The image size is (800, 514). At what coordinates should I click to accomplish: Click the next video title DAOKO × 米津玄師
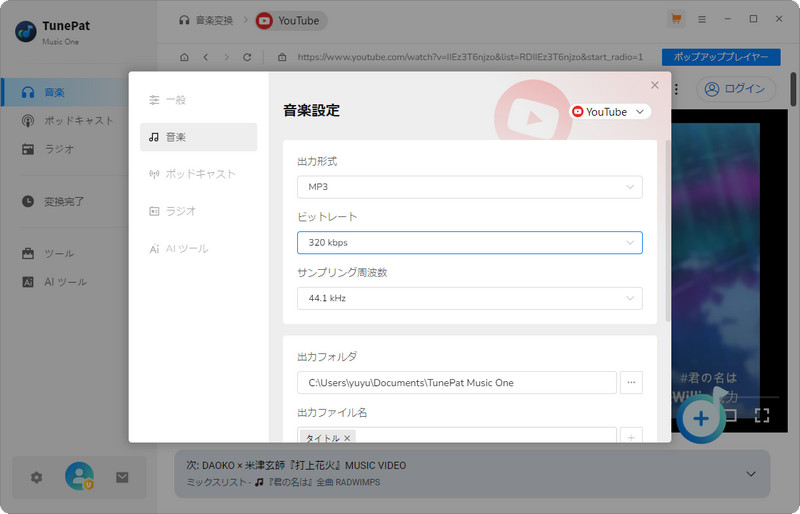tap(296, 465)
